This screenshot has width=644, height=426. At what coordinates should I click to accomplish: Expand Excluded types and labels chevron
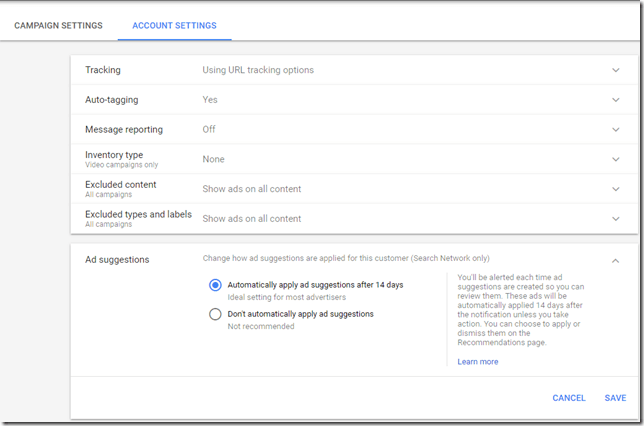click(x=616, y=218)
